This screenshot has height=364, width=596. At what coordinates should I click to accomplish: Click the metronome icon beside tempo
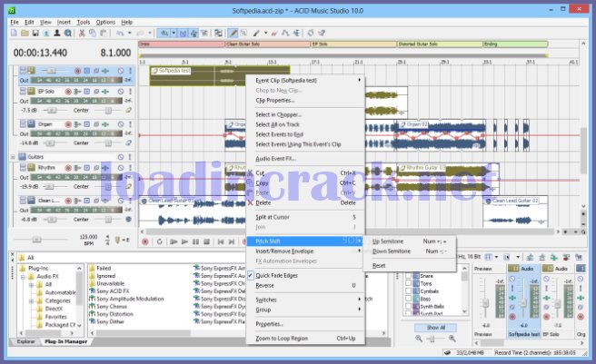pos(117,240)
